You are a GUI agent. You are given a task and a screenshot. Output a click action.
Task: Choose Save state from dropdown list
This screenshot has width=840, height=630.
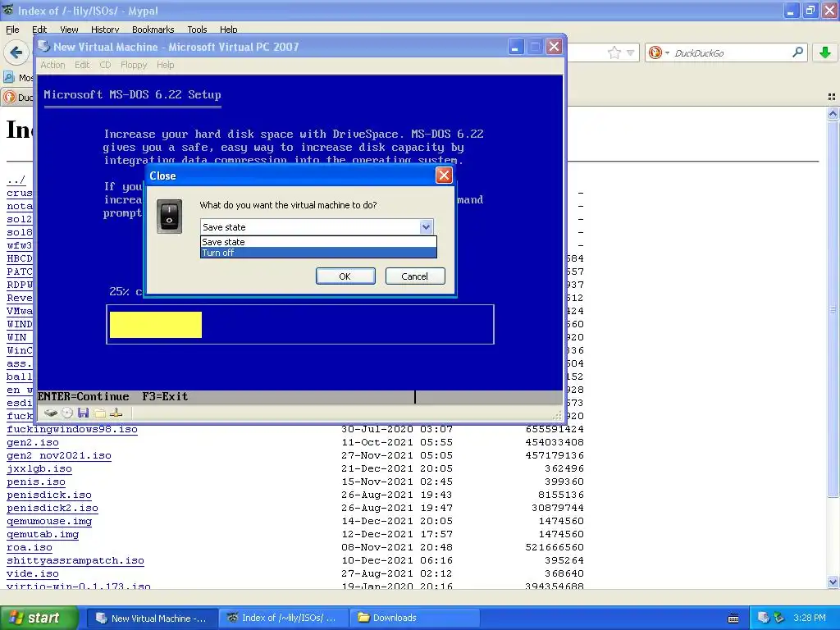coord(319,242)
